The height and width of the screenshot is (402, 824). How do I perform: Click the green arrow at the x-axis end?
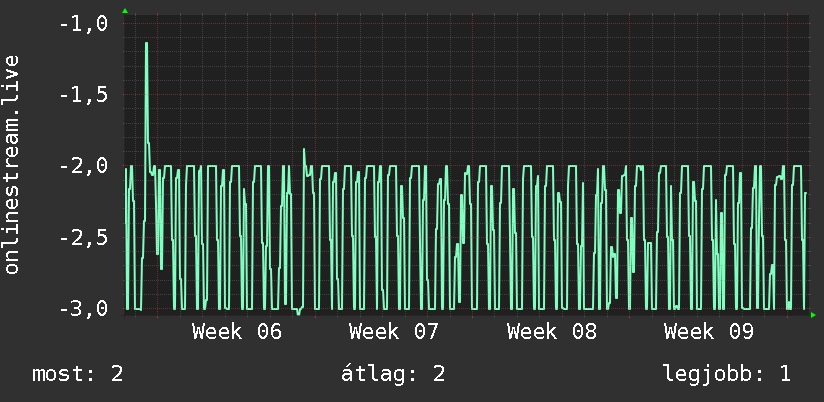click(x=813, y=315)
